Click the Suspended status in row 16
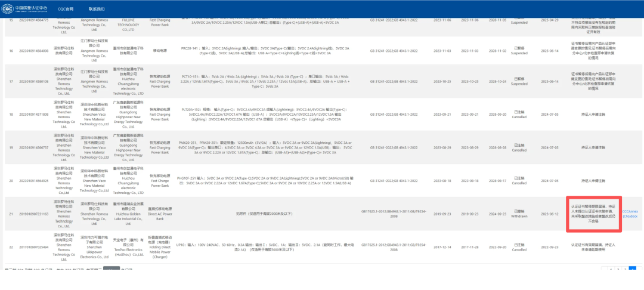This screenshot has width=644, height=290. (519, 51)
